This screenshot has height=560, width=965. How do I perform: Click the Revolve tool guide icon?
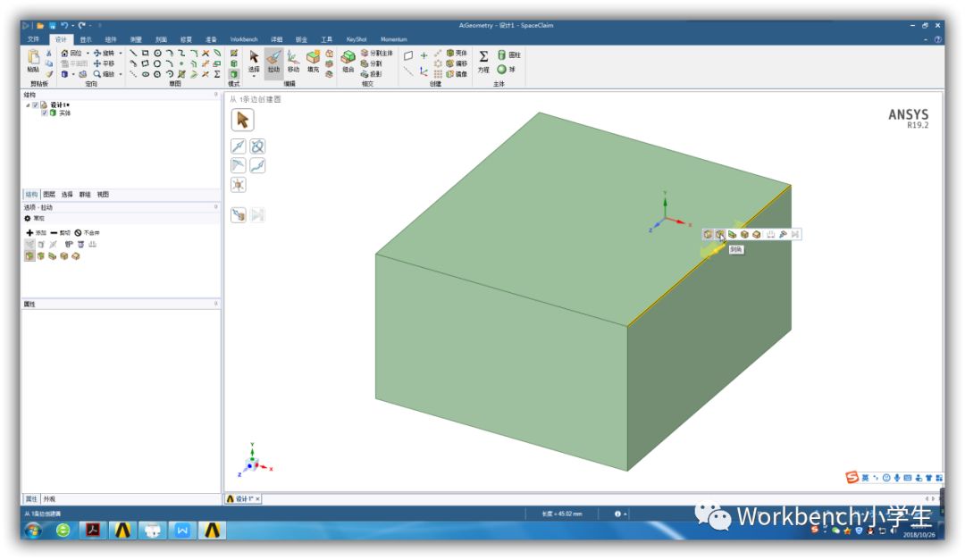258,146
